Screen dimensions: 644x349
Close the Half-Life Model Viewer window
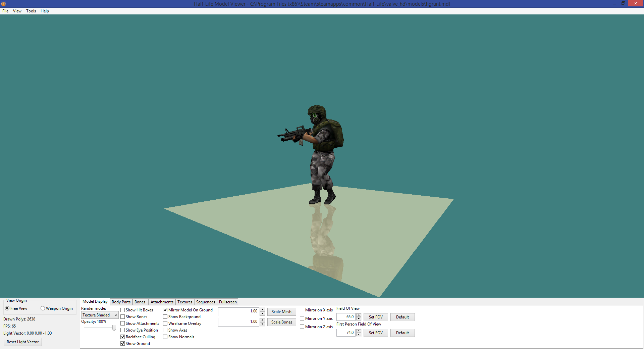tap(635, 3)
